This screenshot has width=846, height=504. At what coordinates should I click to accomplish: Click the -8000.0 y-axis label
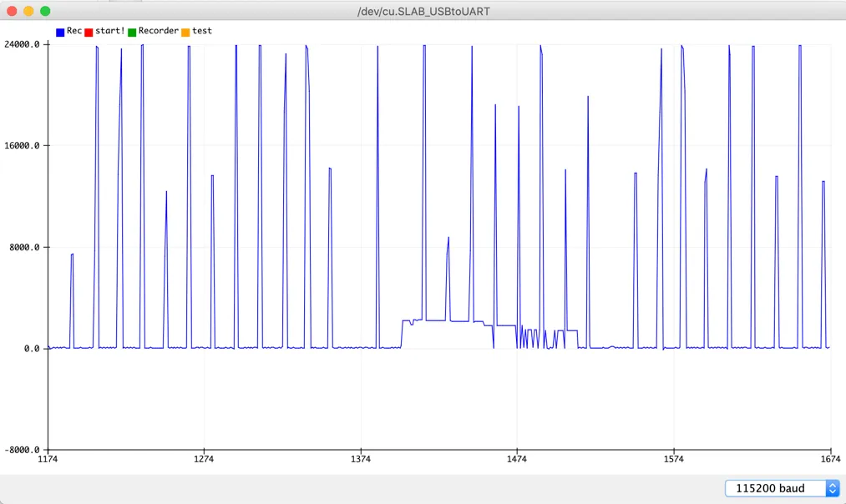click(22, 450)
